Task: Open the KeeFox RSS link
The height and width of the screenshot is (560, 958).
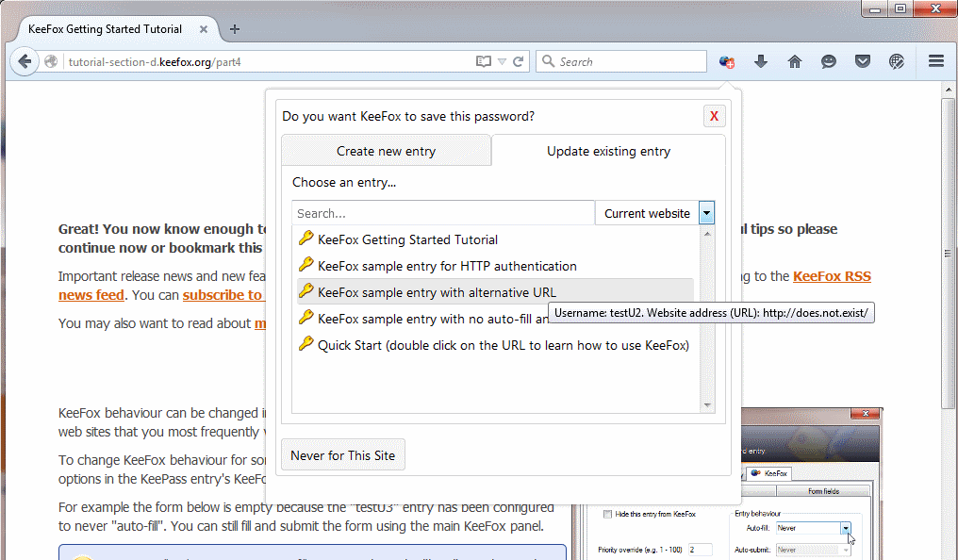Action: pos(832,276)
